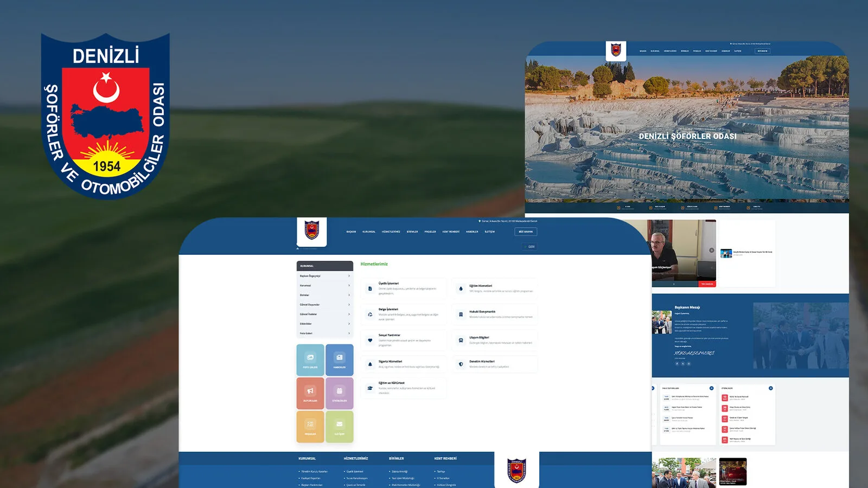
Task: Click the Belge İşlemleri recycle icon
Action: [370, 314]
